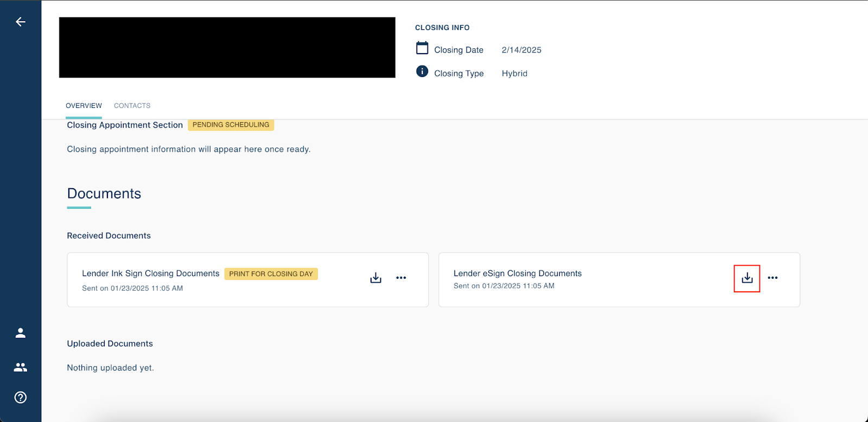
Task: Click the Closing Type label
Action: [x=459, y=73]
